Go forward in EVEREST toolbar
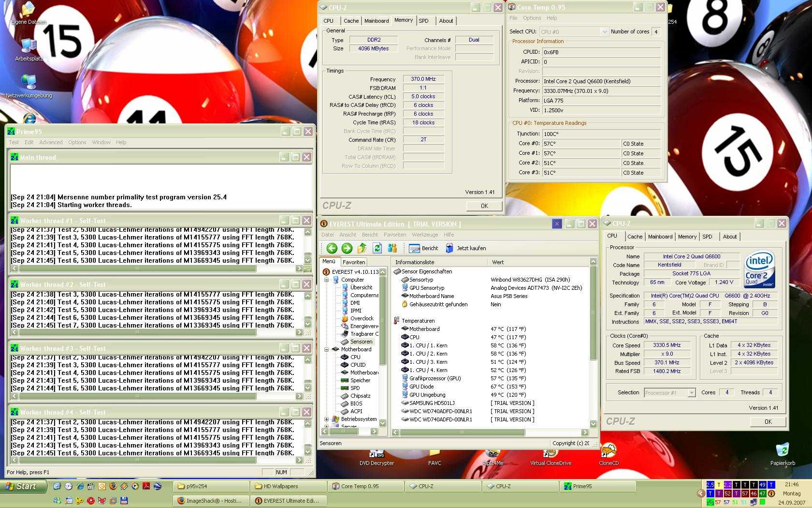The image size is (812, 508). click(347, 248)
